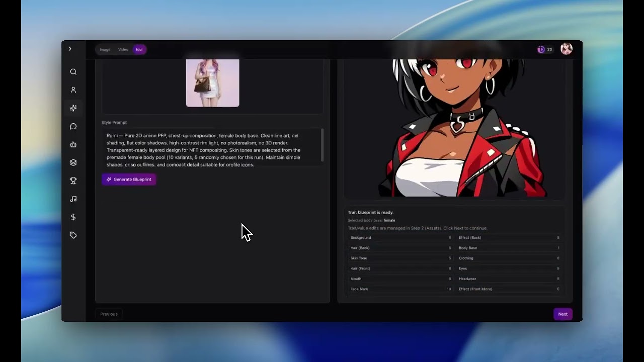The height and width of the screenshot is (362, 644).
Task: Select the Clothing trait row
Action: pyautogui.click(x=509, y=258)
